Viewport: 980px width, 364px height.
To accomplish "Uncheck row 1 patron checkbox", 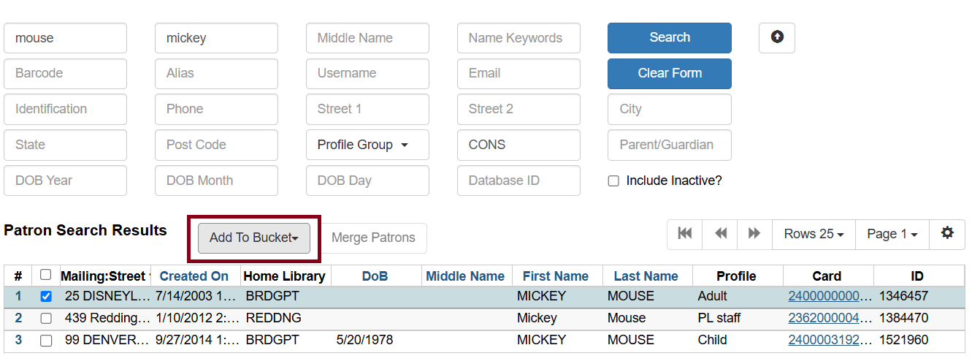I will [x=46, y=297].
